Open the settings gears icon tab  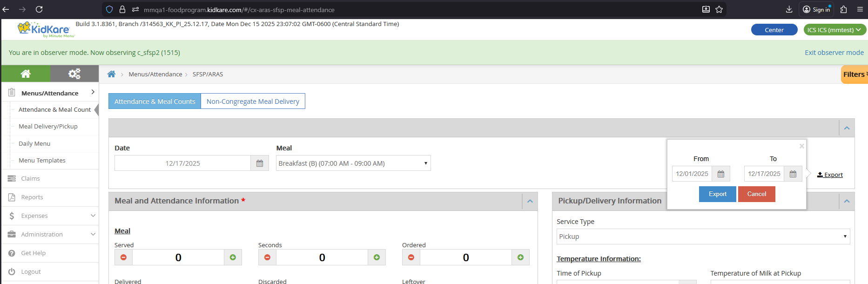tap(74, 74)
